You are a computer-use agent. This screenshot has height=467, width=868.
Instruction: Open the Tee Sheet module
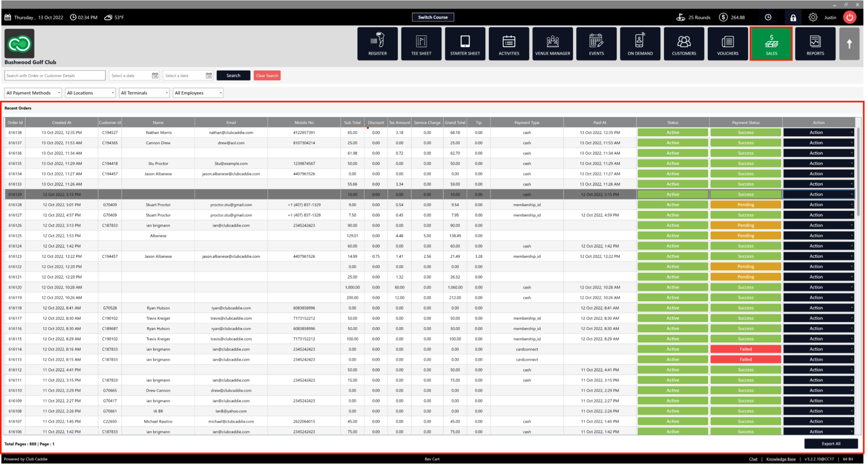tap(421, 44)
